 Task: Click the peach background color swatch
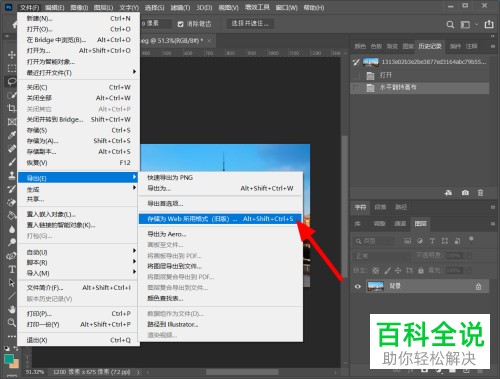pyautogui.click(x=15, y=364)
